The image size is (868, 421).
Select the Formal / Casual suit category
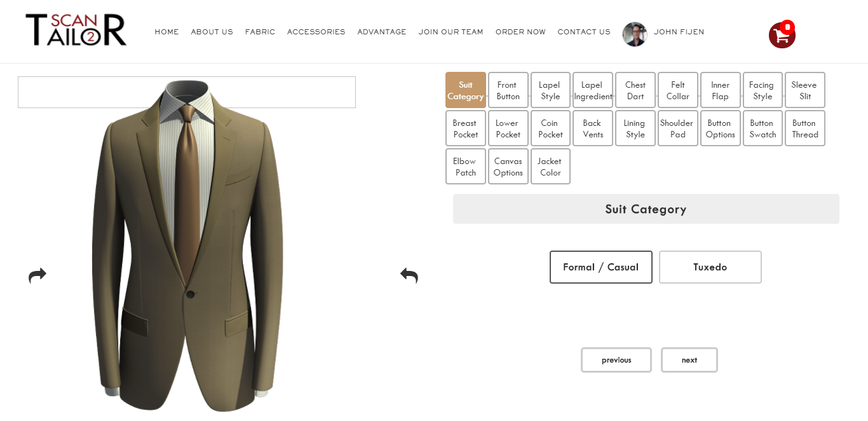(x=600, y=267)
